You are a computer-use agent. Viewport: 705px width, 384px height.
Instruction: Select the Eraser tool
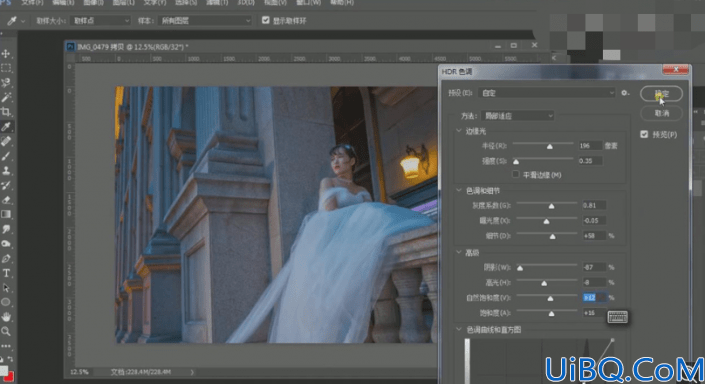click(6, 200)
